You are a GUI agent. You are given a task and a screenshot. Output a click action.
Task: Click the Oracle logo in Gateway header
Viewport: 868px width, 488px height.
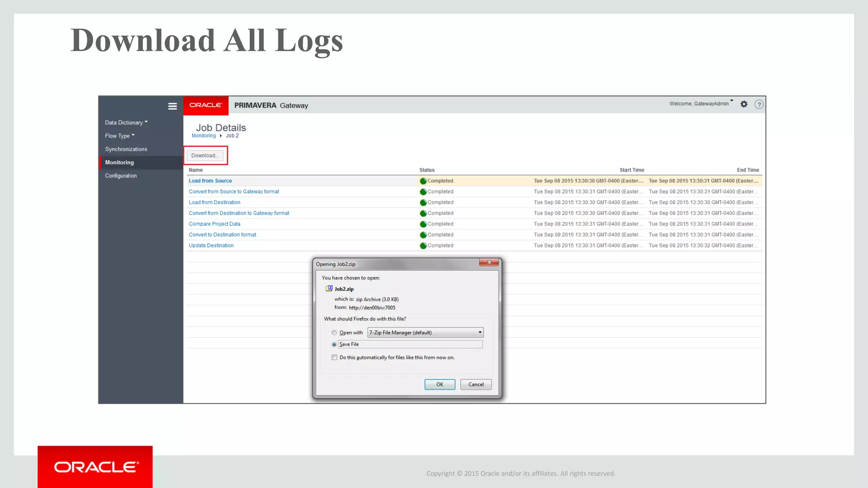point(206,105)
